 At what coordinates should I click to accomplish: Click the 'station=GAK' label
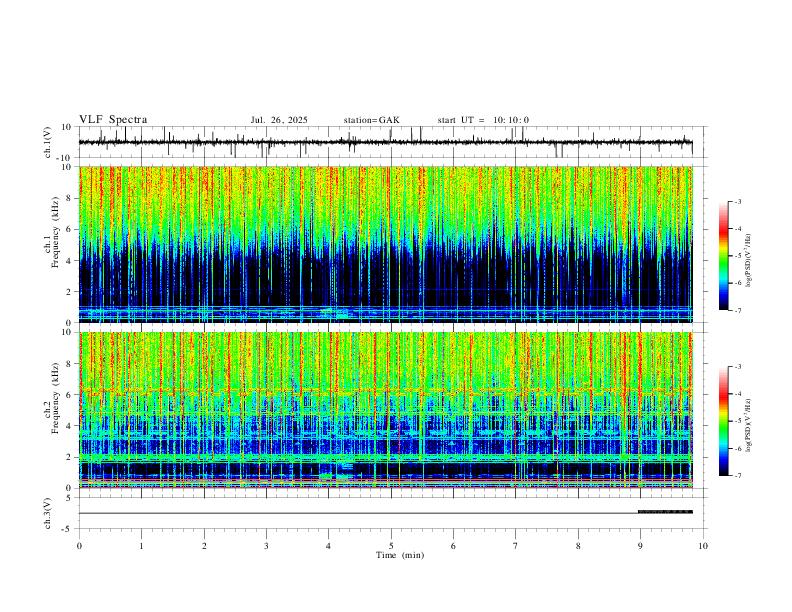(371, 120)
